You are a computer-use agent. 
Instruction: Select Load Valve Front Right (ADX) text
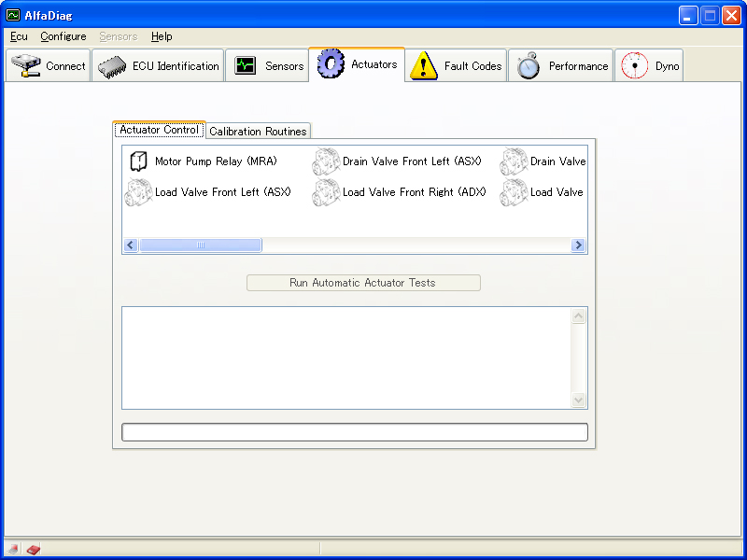pyautogui.click(x=415, y=192)
